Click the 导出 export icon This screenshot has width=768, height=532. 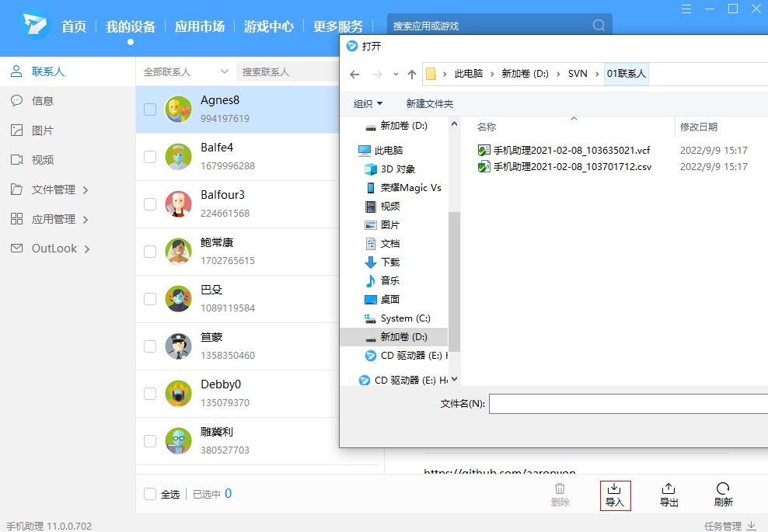click(x=669, y=489)
